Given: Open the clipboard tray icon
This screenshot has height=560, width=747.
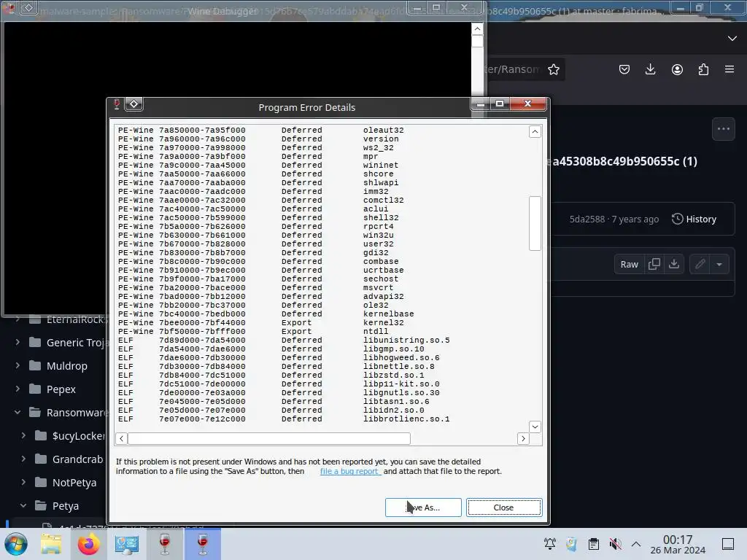Looking at the screenshot, I should pos(594,543).
